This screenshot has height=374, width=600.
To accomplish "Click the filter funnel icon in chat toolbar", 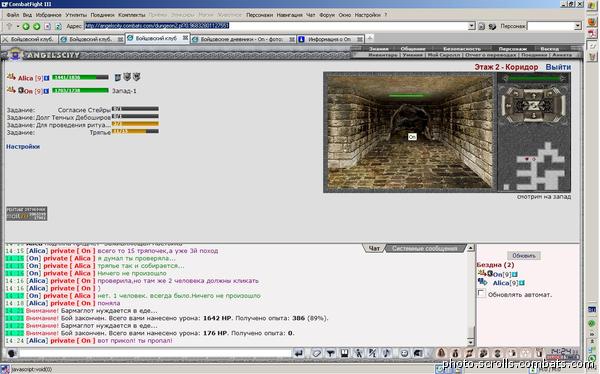I will coord(331,353).
